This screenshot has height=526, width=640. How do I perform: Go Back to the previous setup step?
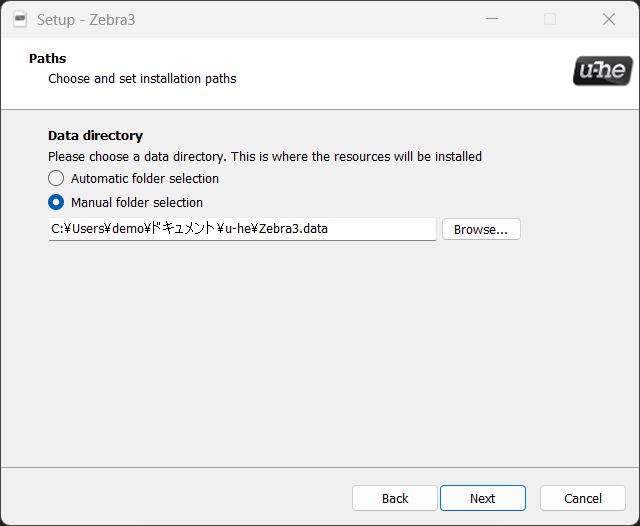pos(395,498)
